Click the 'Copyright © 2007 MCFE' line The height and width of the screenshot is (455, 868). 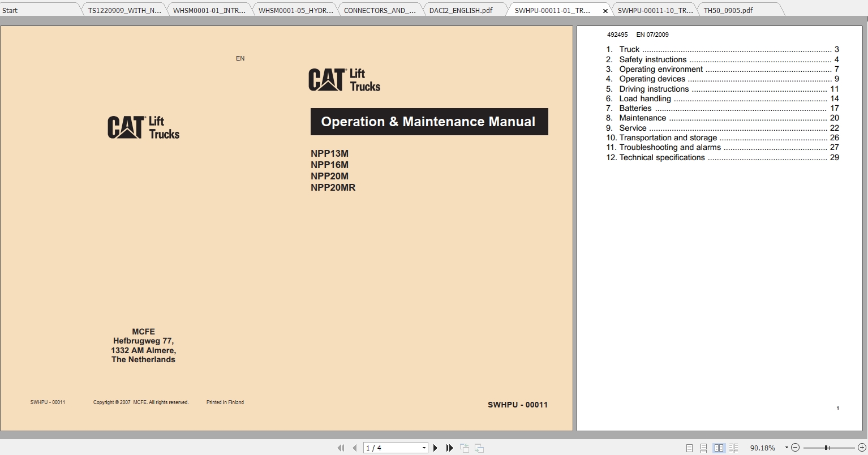[141, 402]
